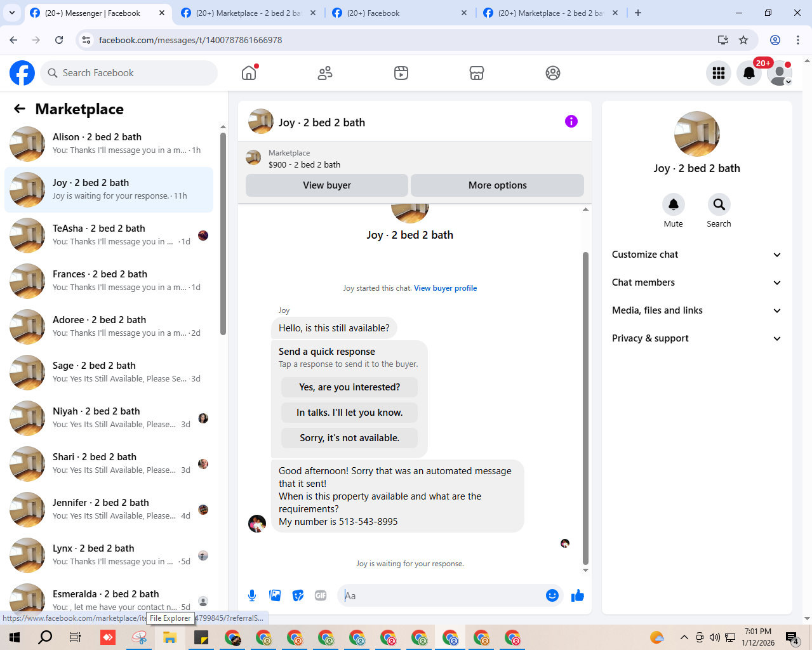This screenshot has width=812, height=650.
Task: Open Sage conversation
Action: click(x=109, y=373)
